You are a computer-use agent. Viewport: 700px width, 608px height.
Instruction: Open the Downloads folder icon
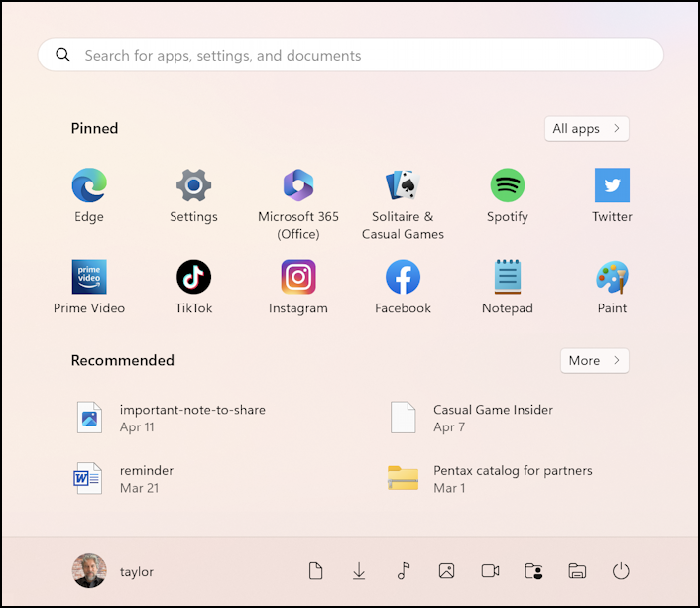[x=359, y=571]
